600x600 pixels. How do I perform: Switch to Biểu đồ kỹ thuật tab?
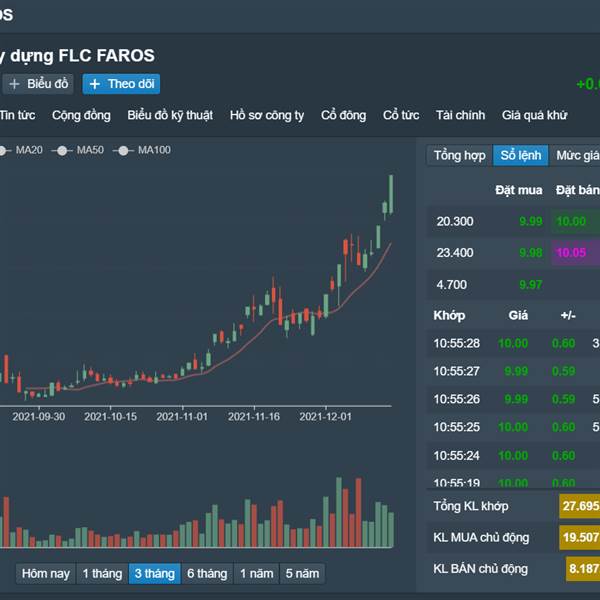(170, 115)
